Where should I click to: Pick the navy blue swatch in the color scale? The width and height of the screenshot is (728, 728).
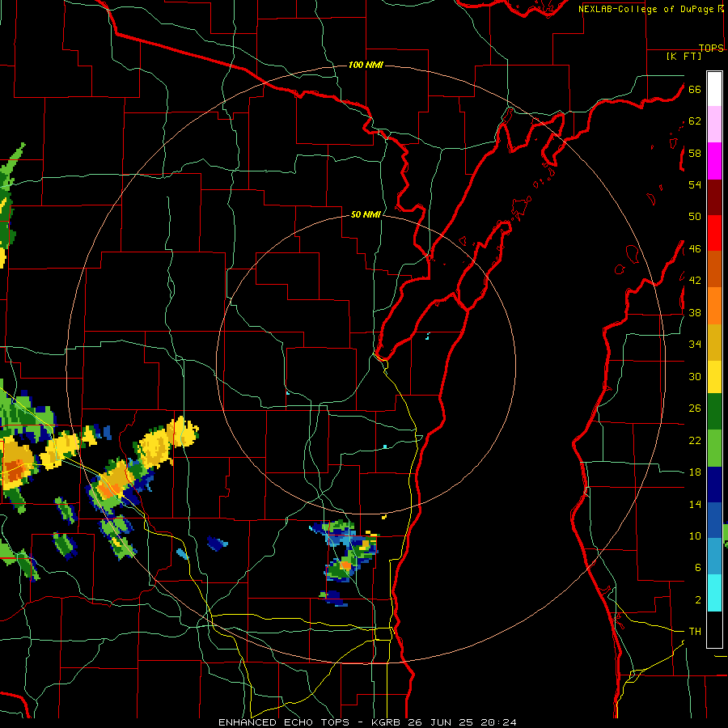(714, 485)
